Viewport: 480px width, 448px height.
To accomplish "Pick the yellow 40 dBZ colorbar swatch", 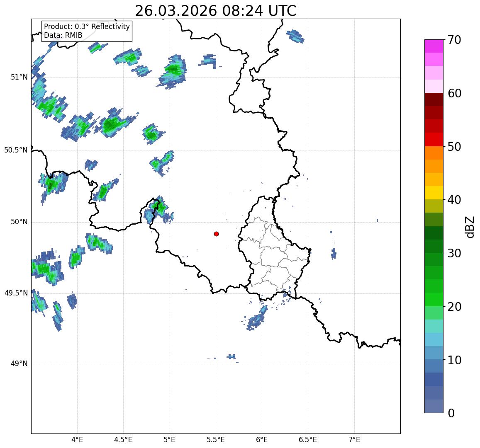I will click(x=434, y=193).
